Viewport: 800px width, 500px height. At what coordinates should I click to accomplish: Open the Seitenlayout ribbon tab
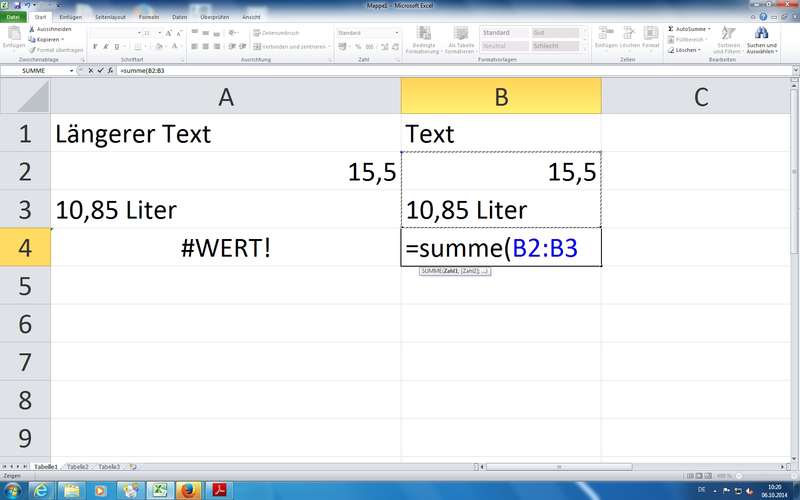(x=110, y=17)
